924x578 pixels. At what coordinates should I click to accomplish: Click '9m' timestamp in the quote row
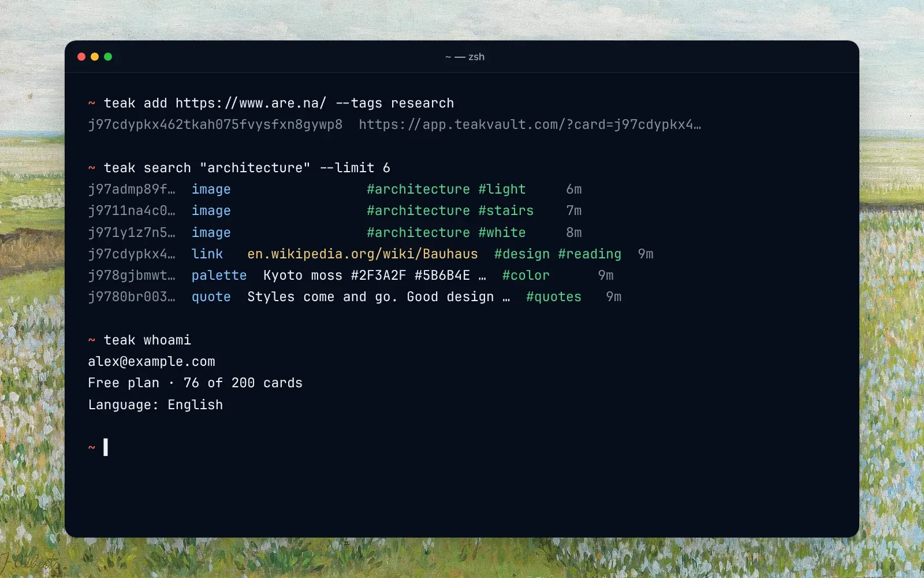coord(614,297)
